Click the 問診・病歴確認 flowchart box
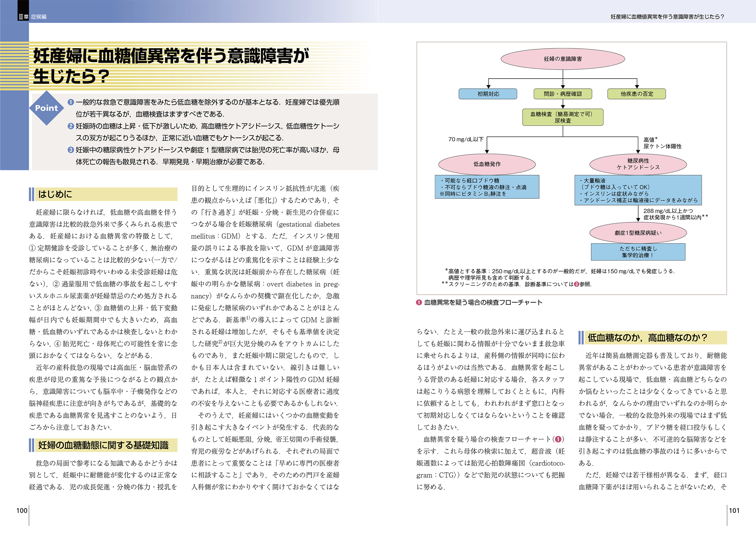This screenshot has width=756, height=534. [563, 94]
